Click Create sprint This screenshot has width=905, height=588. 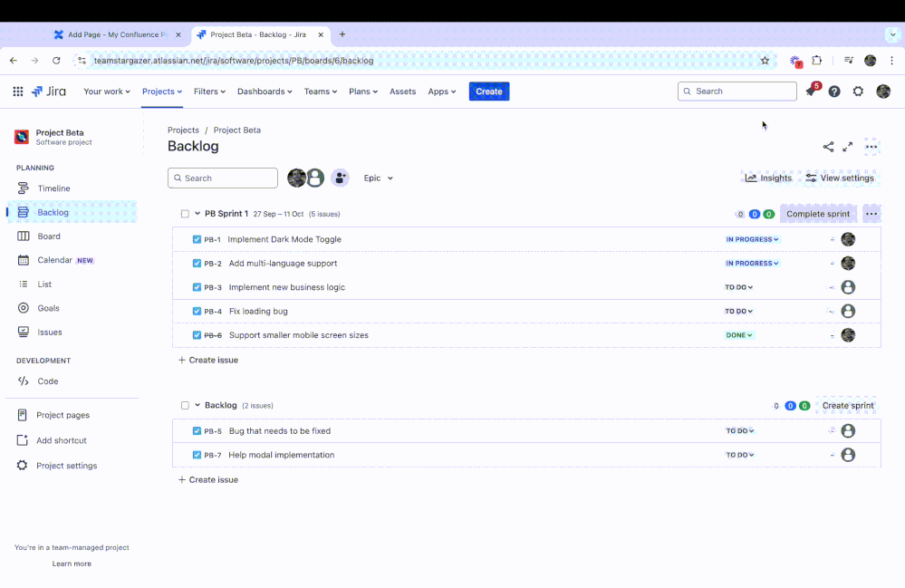pos(848,405)
